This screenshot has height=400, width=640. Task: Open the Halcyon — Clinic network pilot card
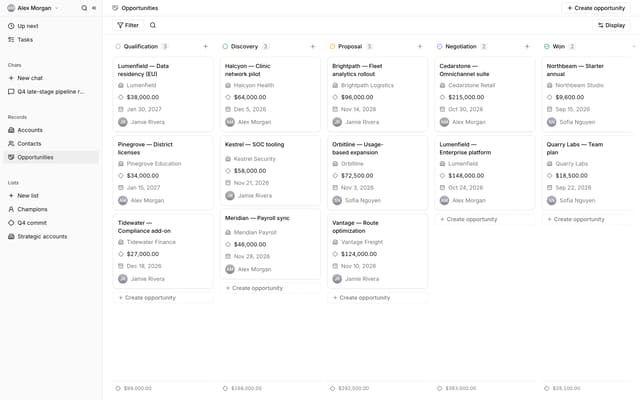click(x=270, y=94)
